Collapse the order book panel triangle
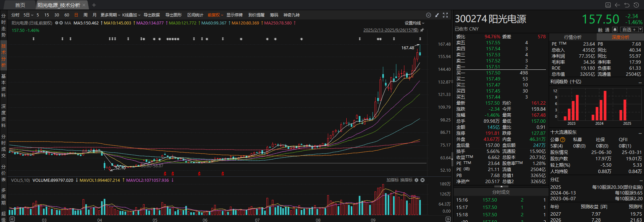644x222 pixels. pyautogui.click(x=501, y=186)
